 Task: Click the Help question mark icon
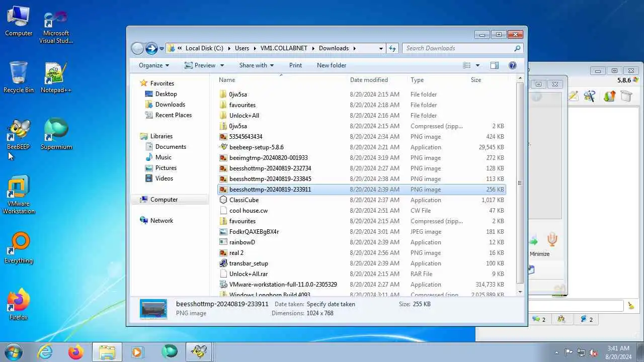tap(513, 65)
